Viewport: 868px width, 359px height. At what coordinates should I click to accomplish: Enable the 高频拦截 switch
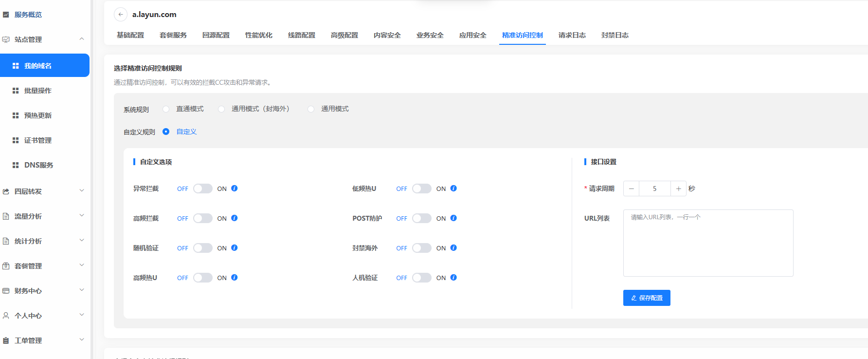point(202,218)
